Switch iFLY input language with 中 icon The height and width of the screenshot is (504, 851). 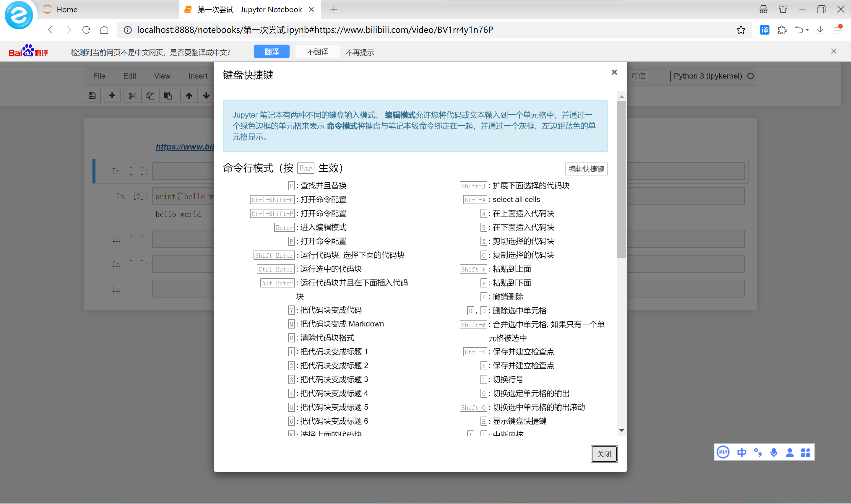tap(742, 452)
